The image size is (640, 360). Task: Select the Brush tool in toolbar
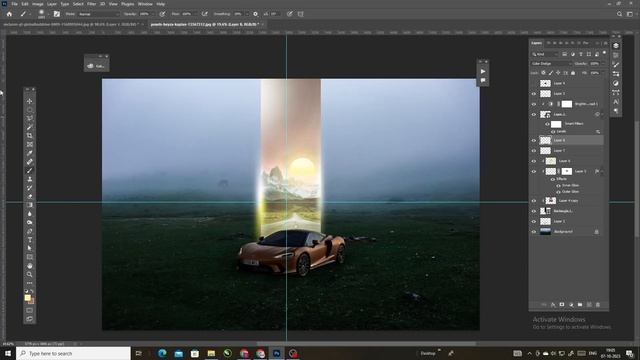29,170
